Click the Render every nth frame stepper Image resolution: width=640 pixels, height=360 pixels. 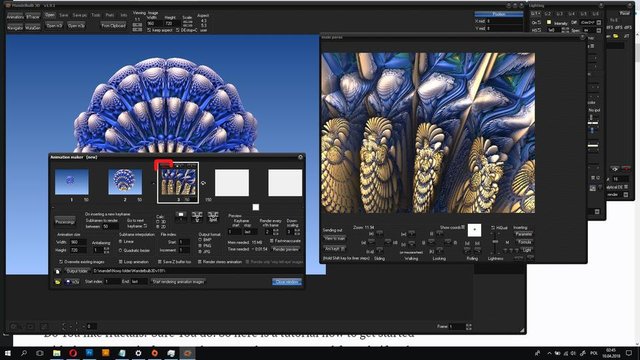point(276,232)
